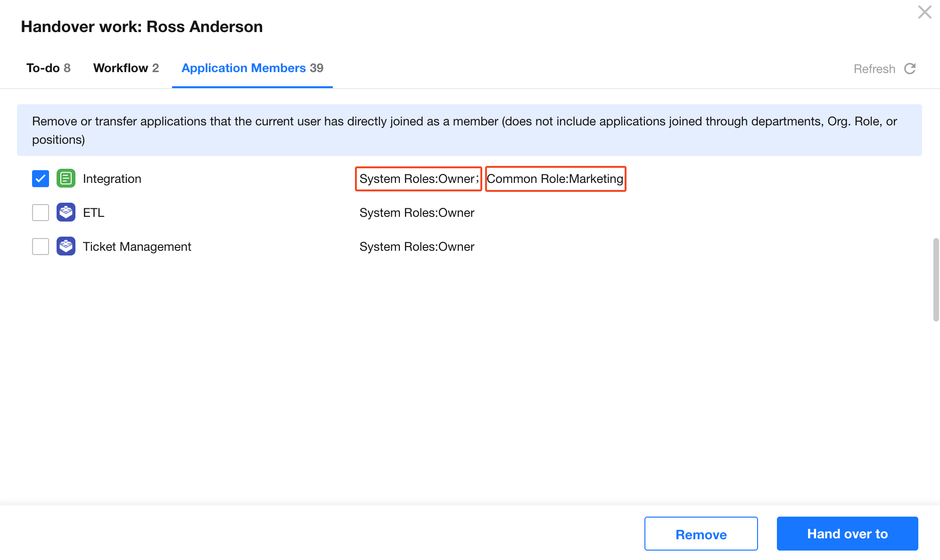Click the Ticket Management app icon
Viewport: 940px width, 560px height.
[66, 246]
